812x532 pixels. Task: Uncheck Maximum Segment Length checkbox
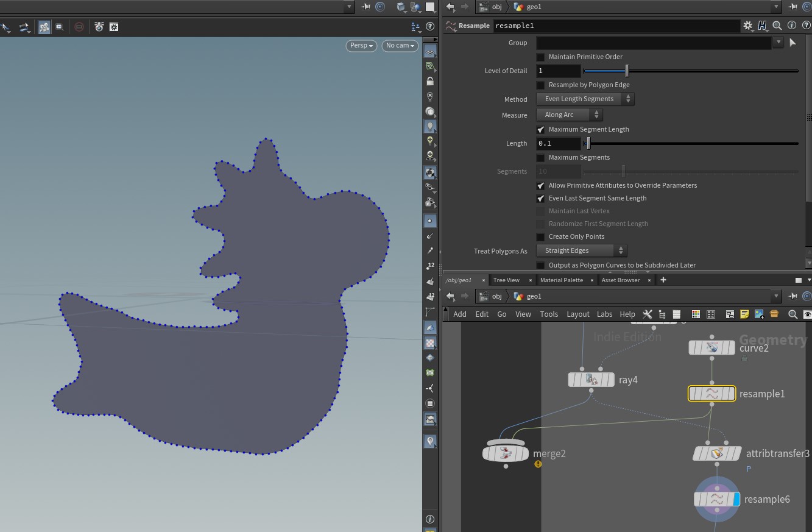(540, 130)
